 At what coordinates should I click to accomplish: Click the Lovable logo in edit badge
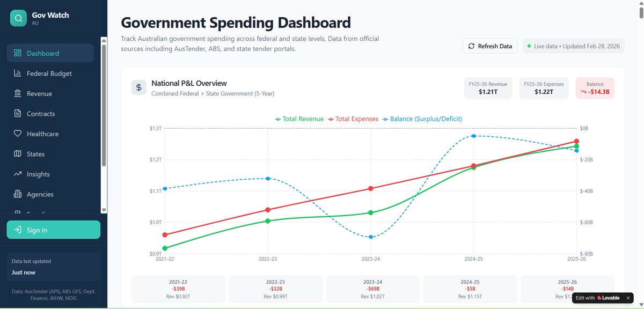(x=608, y=298)
